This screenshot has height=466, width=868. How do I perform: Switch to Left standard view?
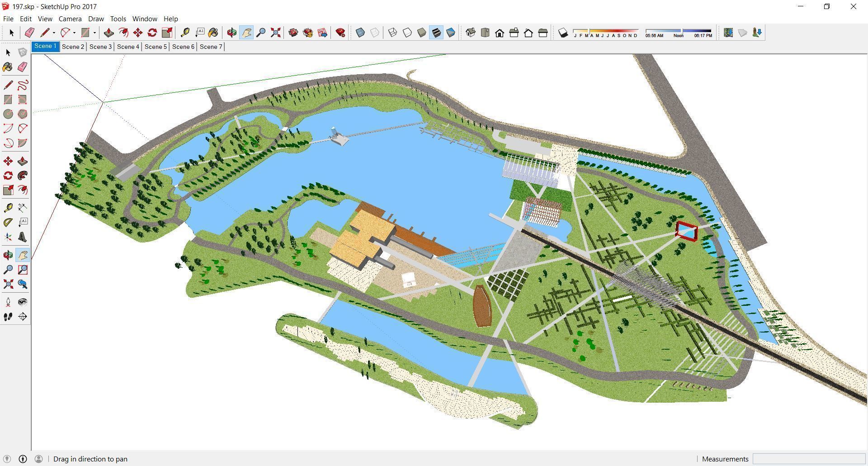(543, 33)
